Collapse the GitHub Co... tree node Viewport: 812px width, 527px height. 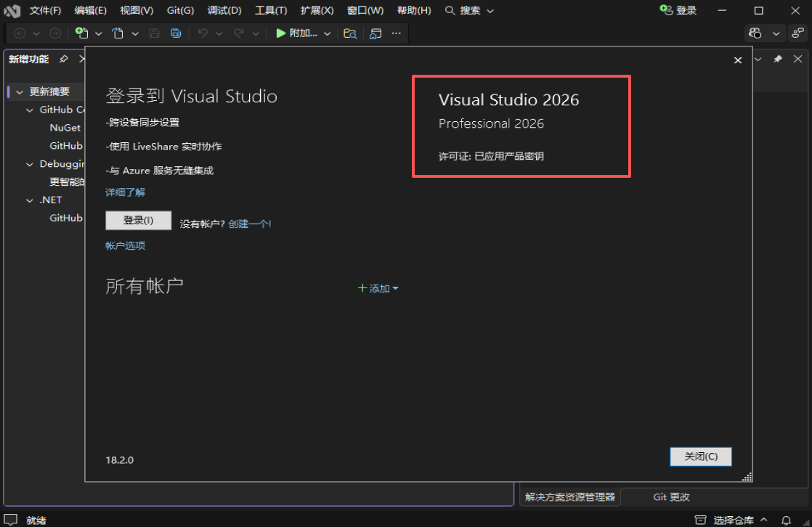(30, 110)
